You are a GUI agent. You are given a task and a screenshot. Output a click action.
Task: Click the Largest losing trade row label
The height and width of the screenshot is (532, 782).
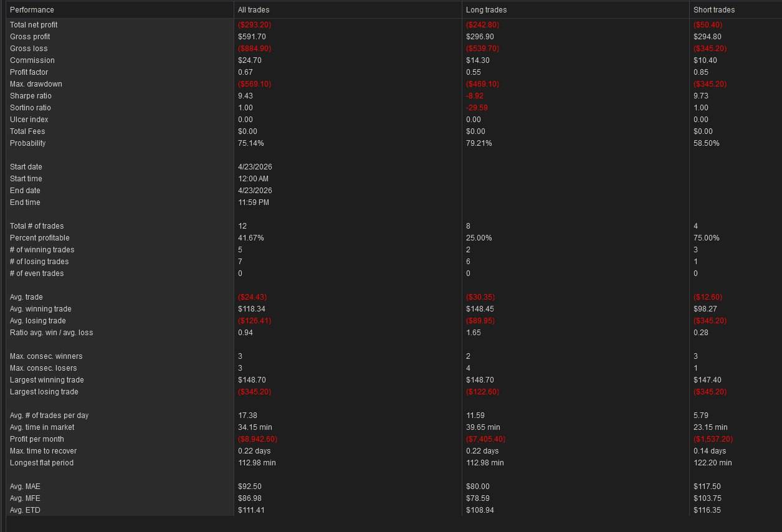[44, 392]
